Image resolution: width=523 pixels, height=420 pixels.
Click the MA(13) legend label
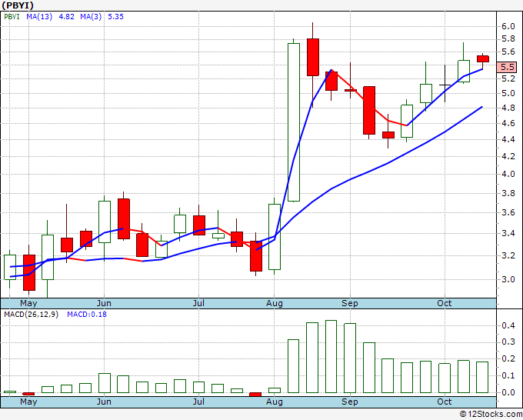click(39, 17)
